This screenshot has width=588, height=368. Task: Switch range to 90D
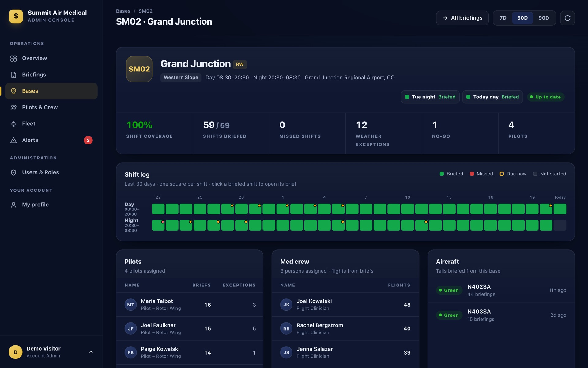click(544, 18)
